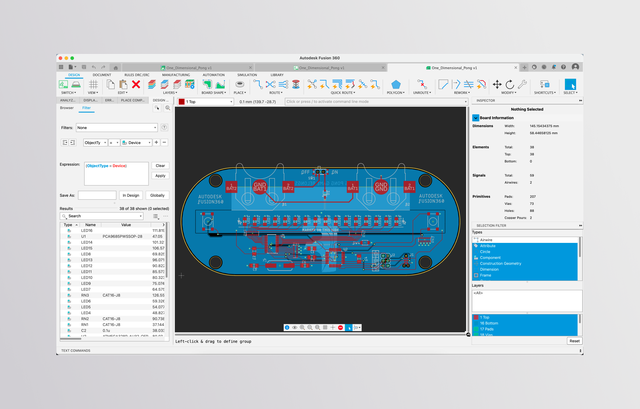The width and height of the screenshot is (640, 409).
Task: Click the Redo arrow icon
Action: 103,67
